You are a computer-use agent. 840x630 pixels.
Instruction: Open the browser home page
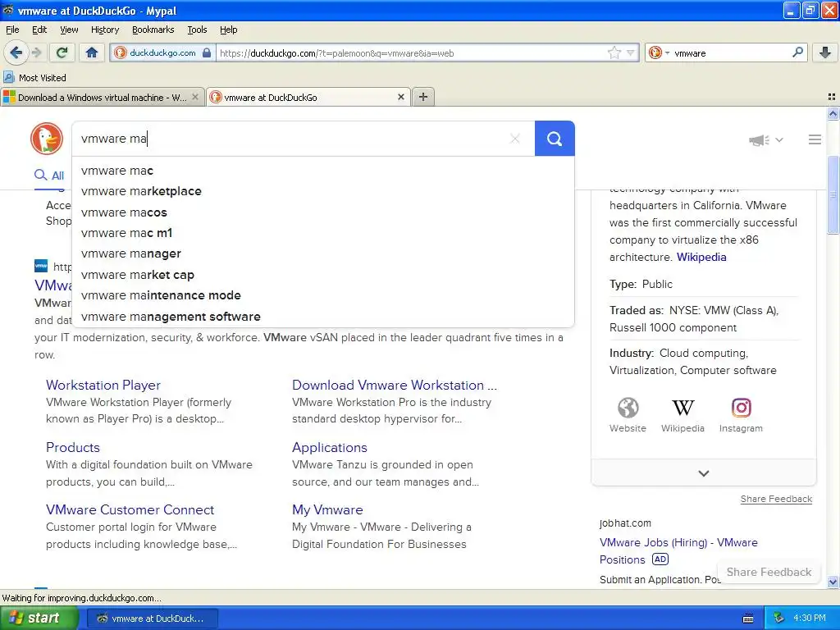click(92, 52)
